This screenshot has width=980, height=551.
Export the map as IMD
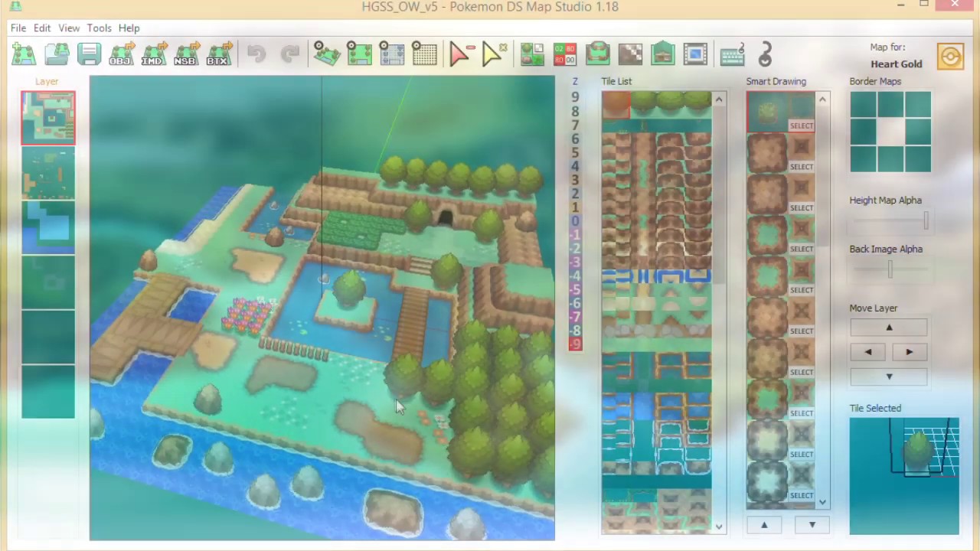(153, 54)
